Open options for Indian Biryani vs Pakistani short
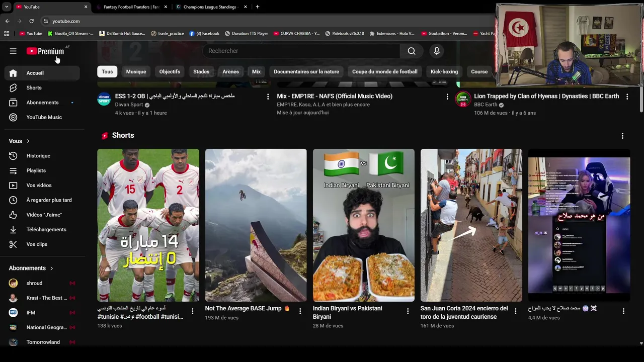Viewport: 644px width, 362px height. [x=408, y=311]
